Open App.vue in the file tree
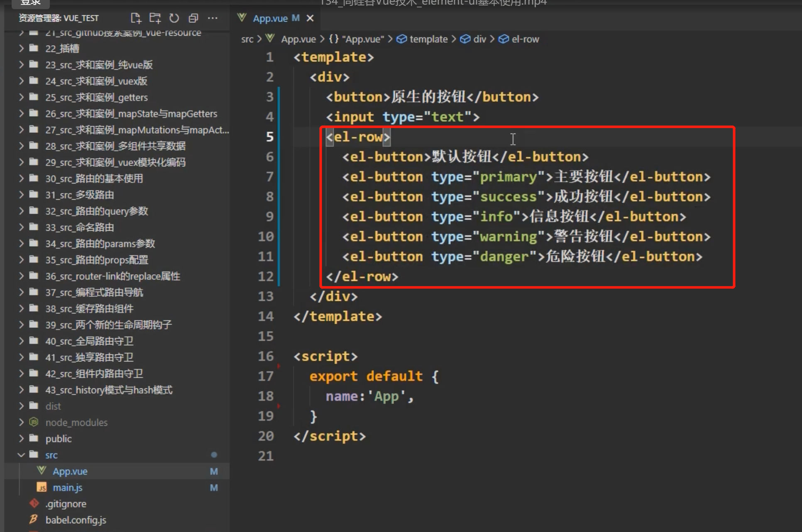The width and height of the screenshot is (802, 532). pyautogui.click(x=117, y=471)
